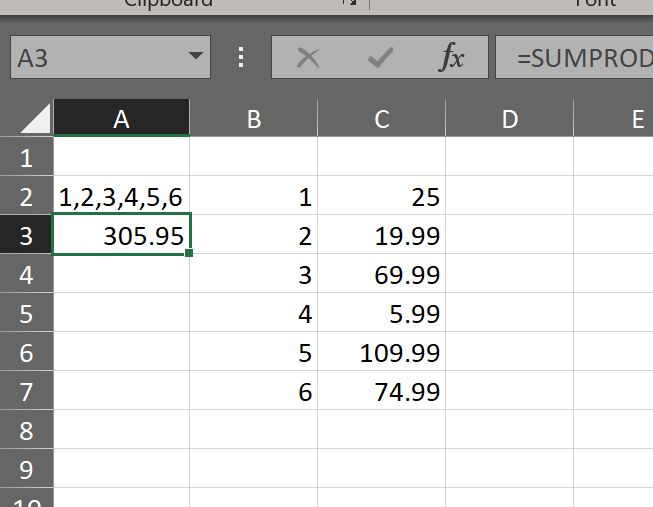Select row 8 header

(x=26, y=429)
